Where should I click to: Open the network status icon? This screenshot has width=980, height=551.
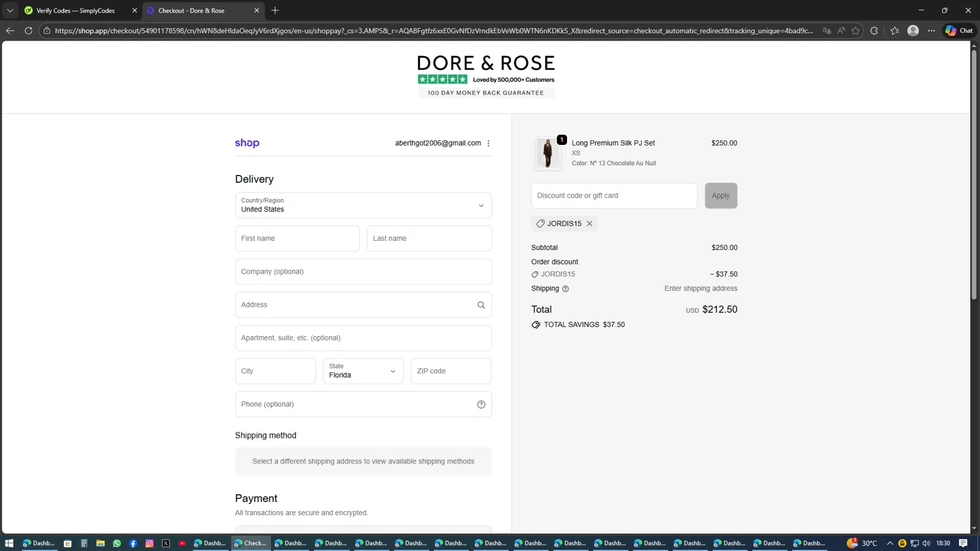[x=915, y=543]
